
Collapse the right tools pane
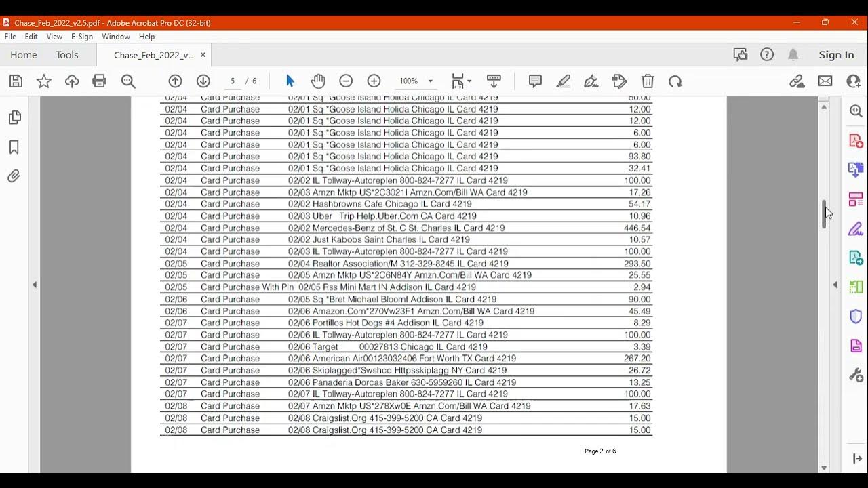[x=835, y=285]
